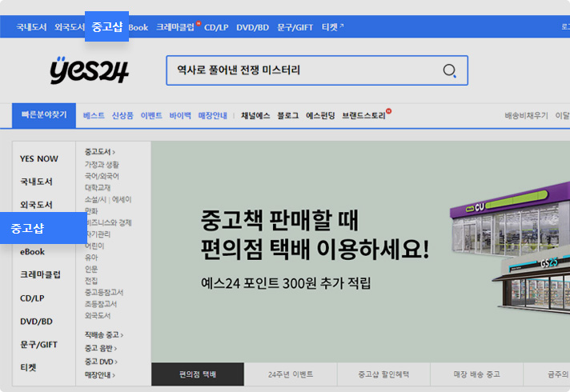
Task: Expand 중고 DVD category
Action: coord(101,362)
